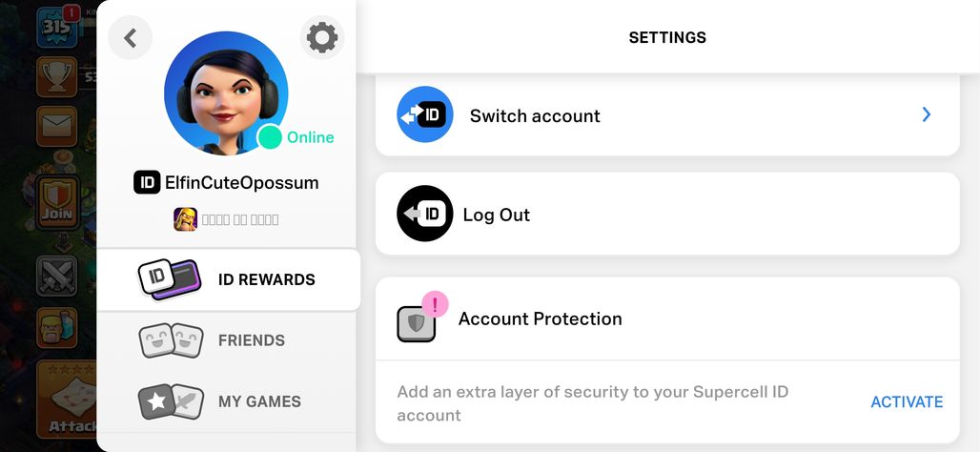Activate Account Protection
This screenshot has height=452, width=980.
(907, 402)
